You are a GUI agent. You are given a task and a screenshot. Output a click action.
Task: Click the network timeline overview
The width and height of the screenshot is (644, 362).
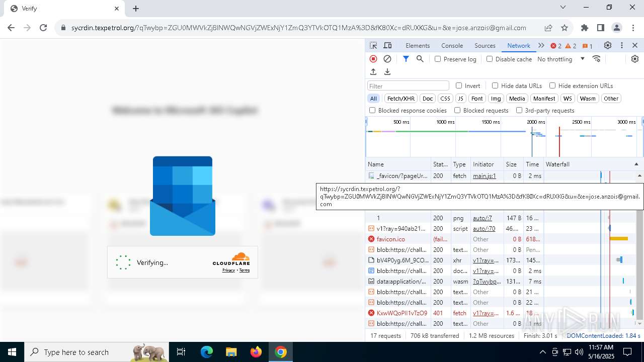505,137
